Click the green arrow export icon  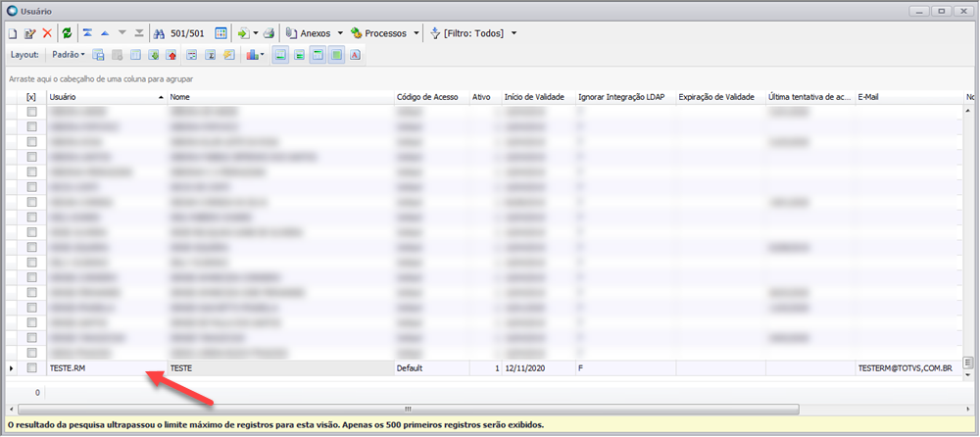point(244,33)
